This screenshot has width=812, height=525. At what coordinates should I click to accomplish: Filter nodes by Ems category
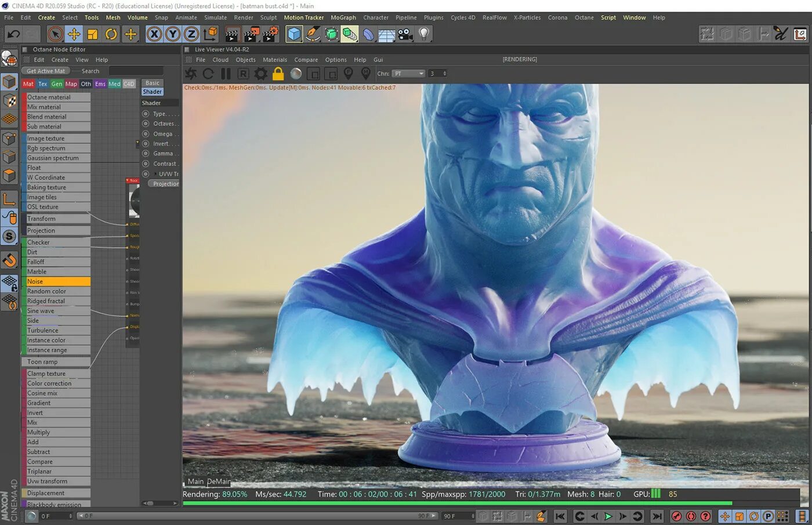point(100,84)
